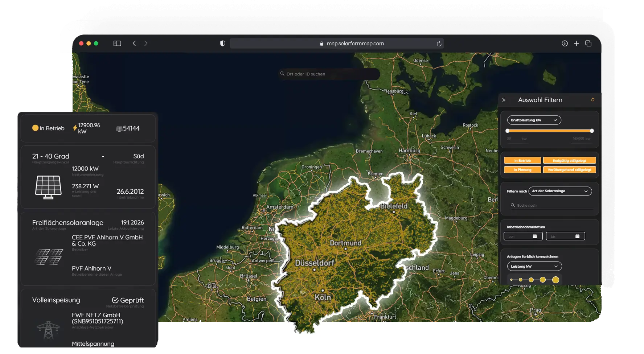
Task: Click the Ort oder ID suchen search field
Action: [x=328, y=74]
